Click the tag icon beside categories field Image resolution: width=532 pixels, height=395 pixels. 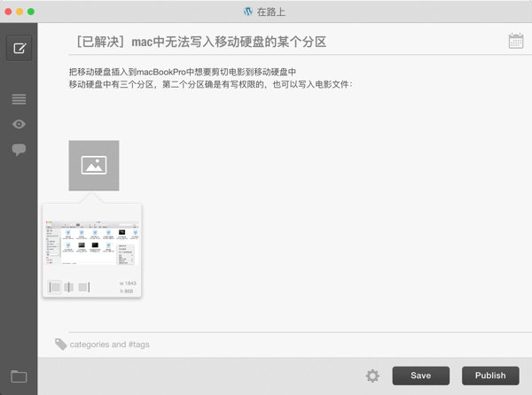[60, 345]
